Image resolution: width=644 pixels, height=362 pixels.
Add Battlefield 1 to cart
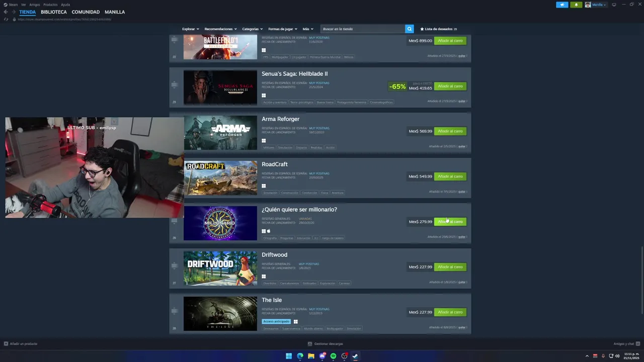[x=450, y=41]
